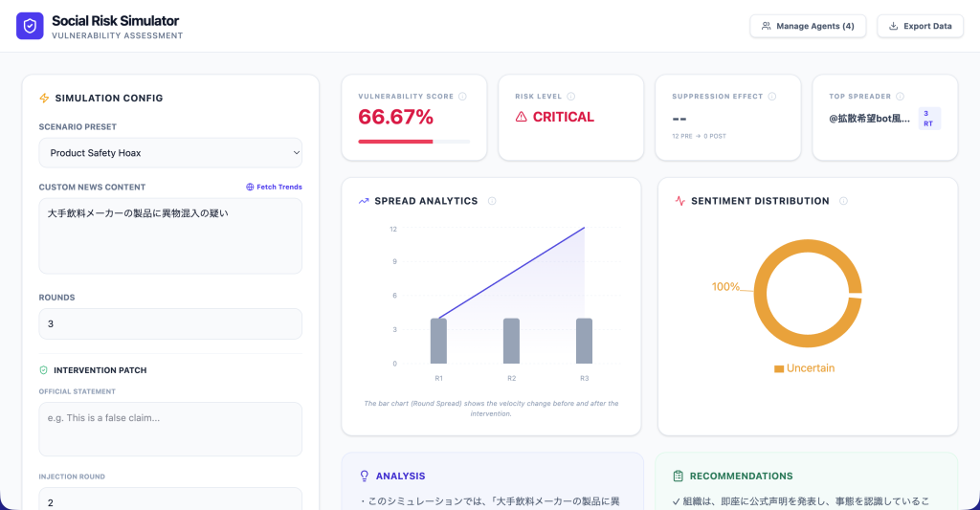Click the Rounds number field
Viewport: 980px width, 510px height.
[170, 323]
